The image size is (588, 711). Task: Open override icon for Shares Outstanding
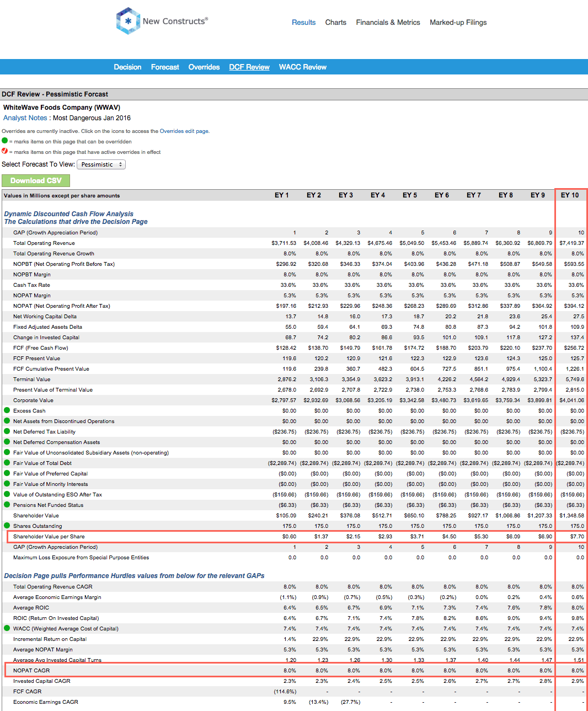click(7, 526)
